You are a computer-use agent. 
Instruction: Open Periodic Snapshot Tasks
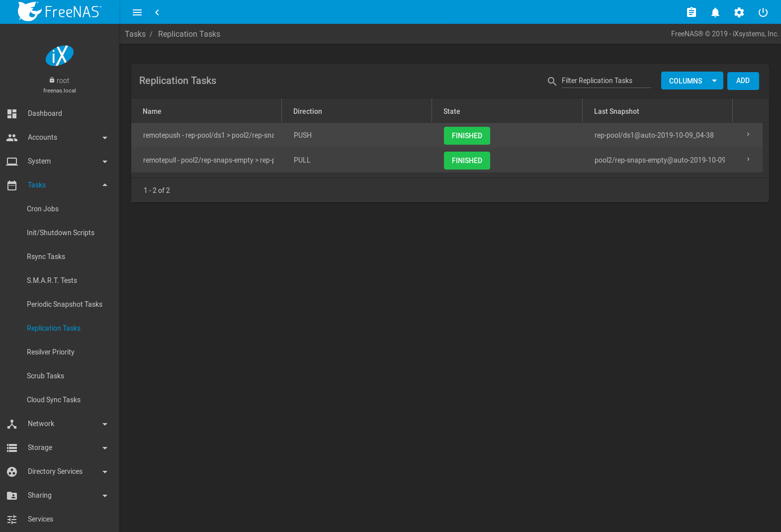(x=65, y=304)
